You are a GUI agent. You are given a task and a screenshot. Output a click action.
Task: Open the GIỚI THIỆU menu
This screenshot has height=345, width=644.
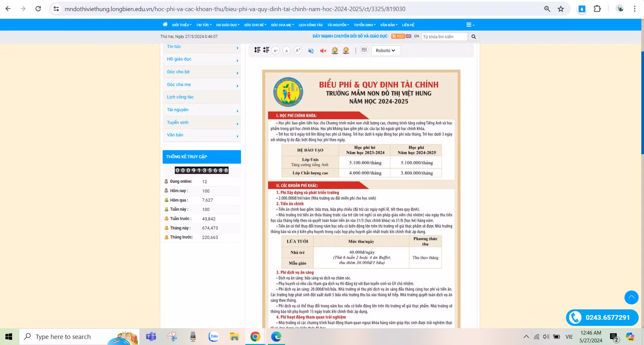click(182, 25)
